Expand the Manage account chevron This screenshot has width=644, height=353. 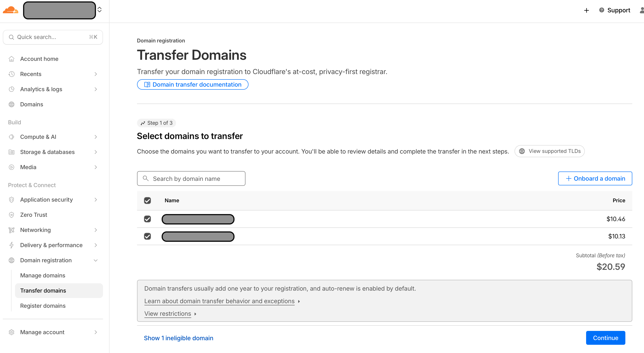click(x=96, y=332)
